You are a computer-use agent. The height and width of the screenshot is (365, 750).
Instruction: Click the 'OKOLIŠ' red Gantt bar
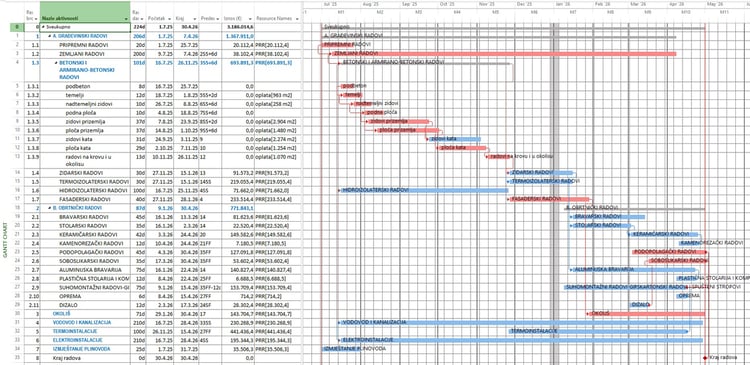point(646,314)
